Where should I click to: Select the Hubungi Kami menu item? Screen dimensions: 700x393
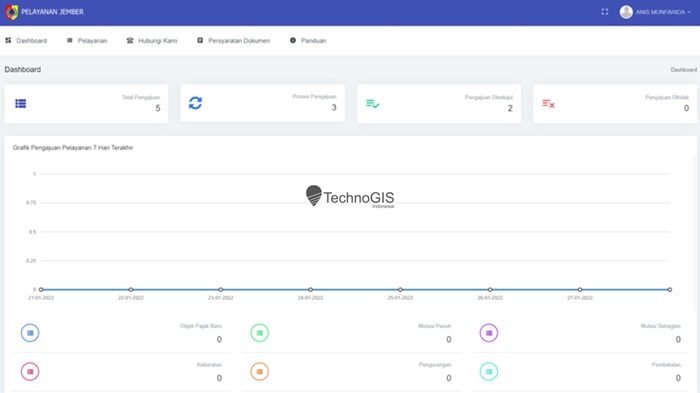[x=152, y=41]
